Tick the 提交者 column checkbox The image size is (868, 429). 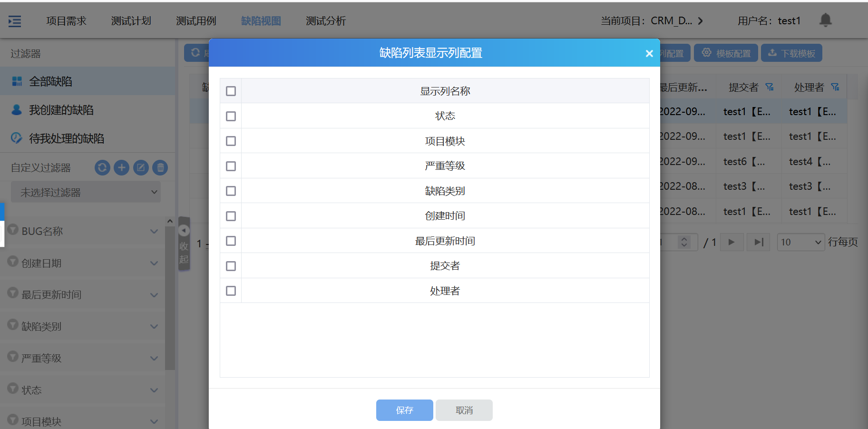(x=231, y=266)
